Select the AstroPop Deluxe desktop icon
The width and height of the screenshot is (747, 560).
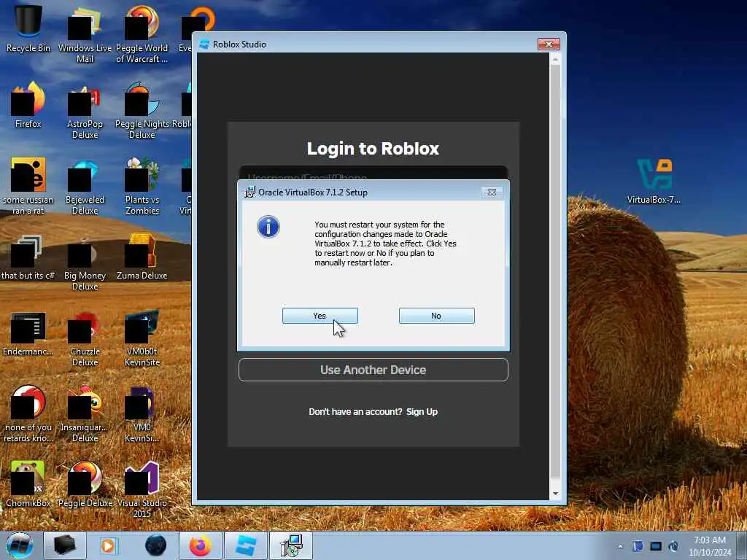[85, 109]
